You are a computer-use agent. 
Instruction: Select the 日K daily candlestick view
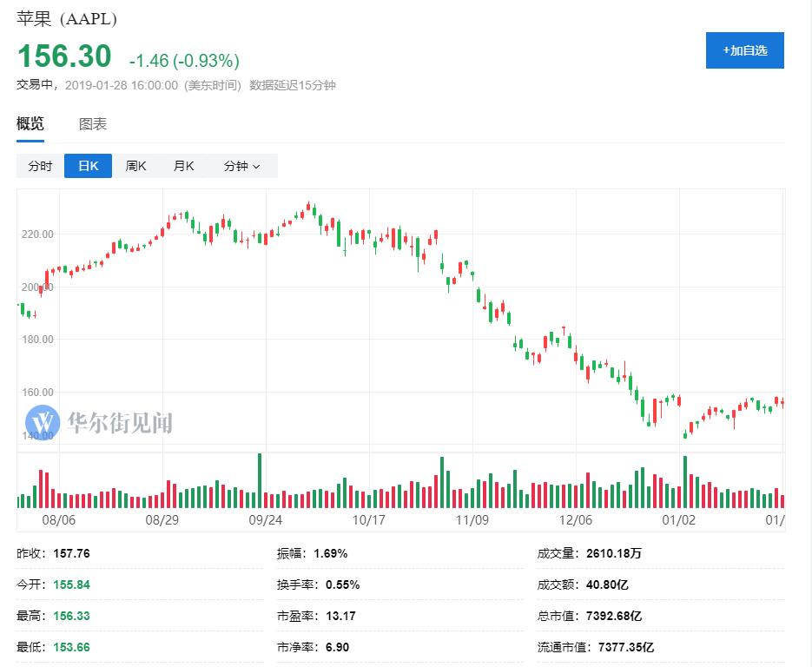click(88, 166)
